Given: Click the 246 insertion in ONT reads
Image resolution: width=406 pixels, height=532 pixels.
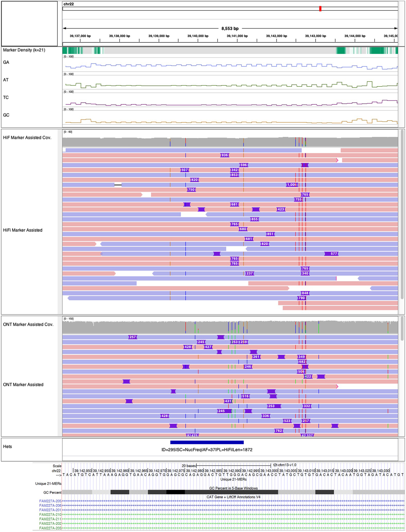Looking at the screenshot, I should click(x=248, y=367).
